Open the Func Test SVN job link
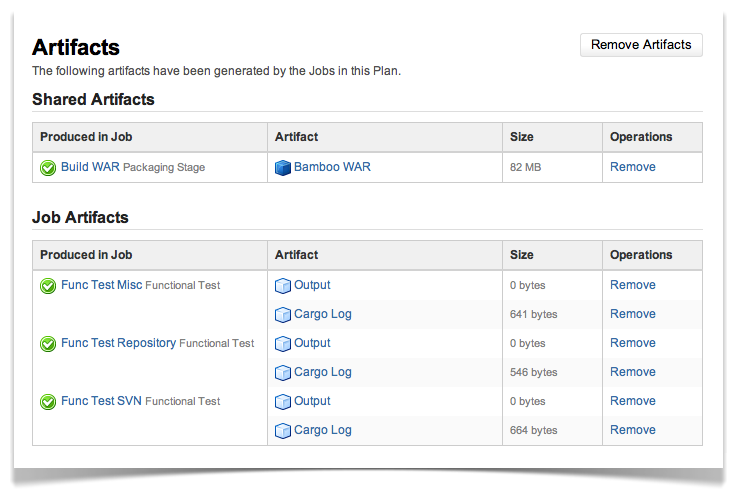This screenshot has width=739, height=495. coord(101,401)
